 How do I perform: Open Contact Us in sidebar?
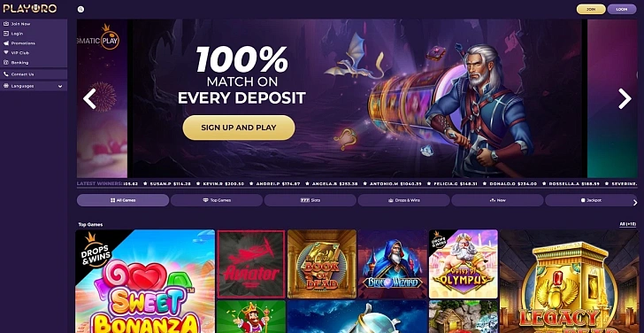[x=34, y=74]
